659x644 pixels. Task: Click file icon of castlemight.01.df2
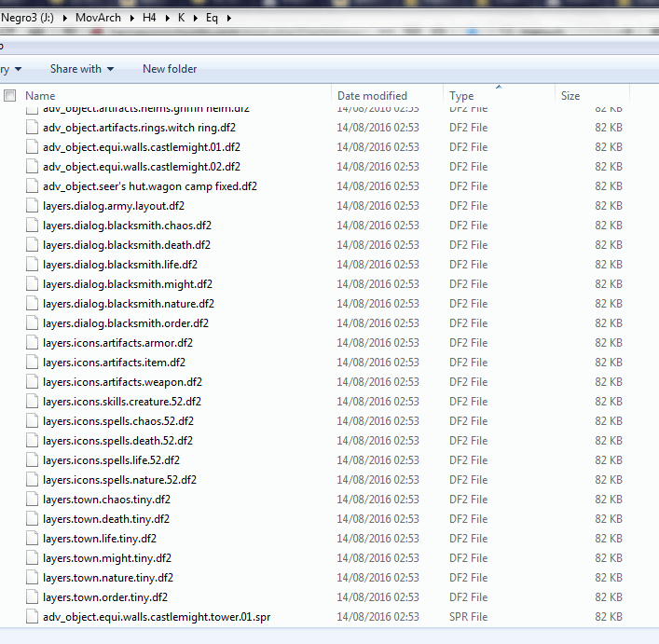pos(32,147)
